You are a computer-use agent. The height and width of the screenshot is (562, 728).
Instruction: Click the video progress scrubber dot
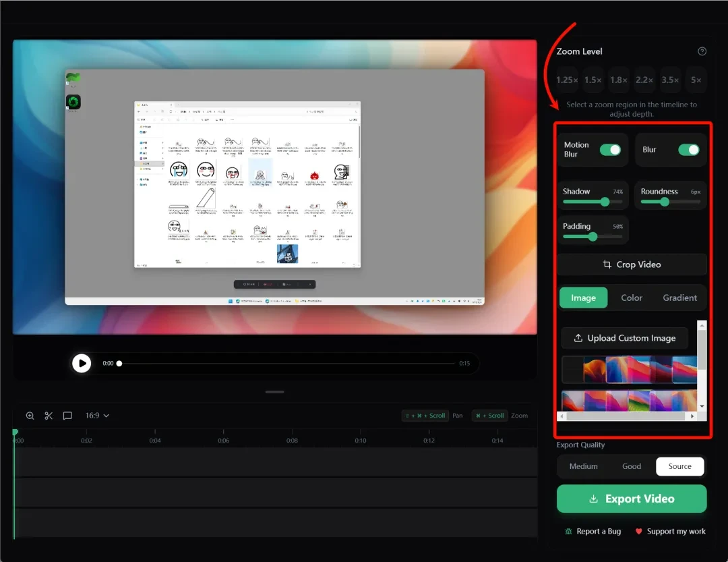pos(119,364)
